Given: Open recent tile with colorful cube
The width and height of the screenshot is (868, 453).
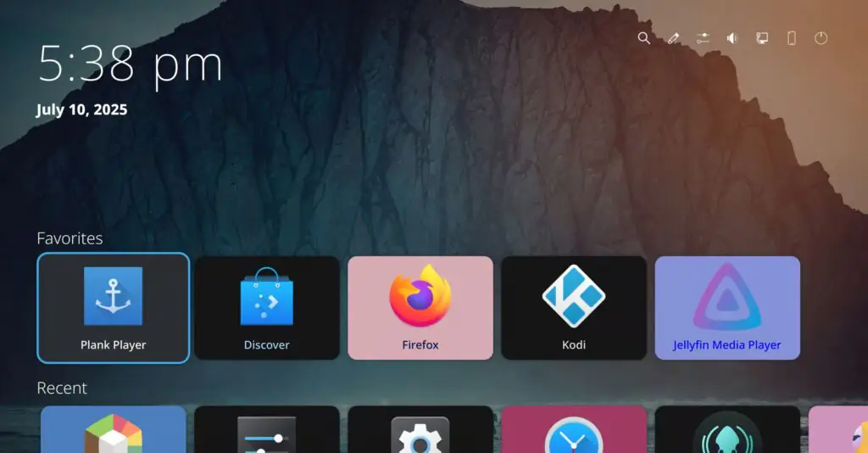Looking at the screenshot, I should coord(113,429).
